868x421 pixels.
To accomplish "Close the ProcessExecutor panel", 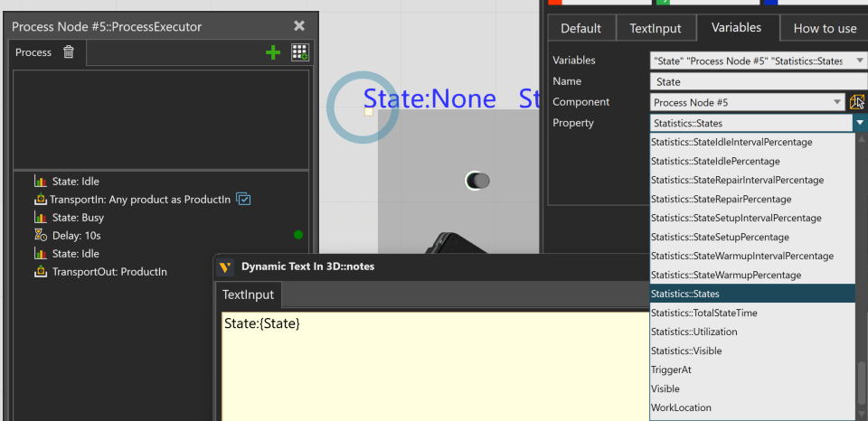I will 299,26.
